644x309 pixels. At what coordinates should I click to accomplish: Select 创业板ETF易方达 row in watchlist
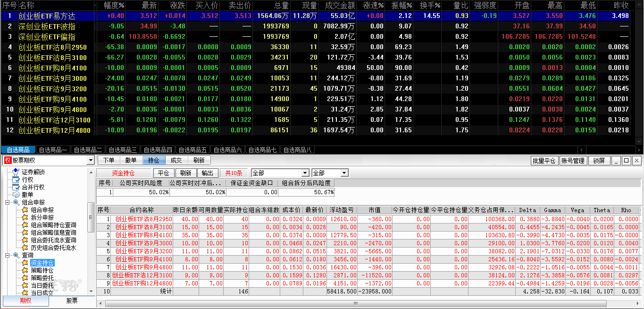pos(315,16)
